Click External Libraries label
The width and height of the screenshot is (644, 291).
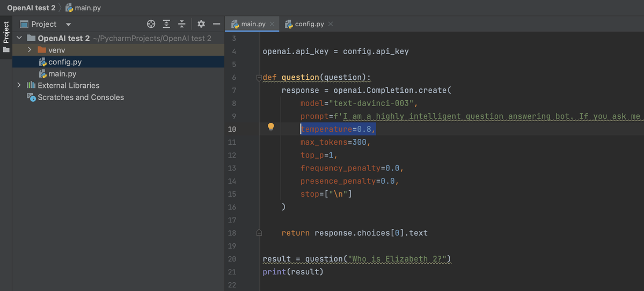68,85
